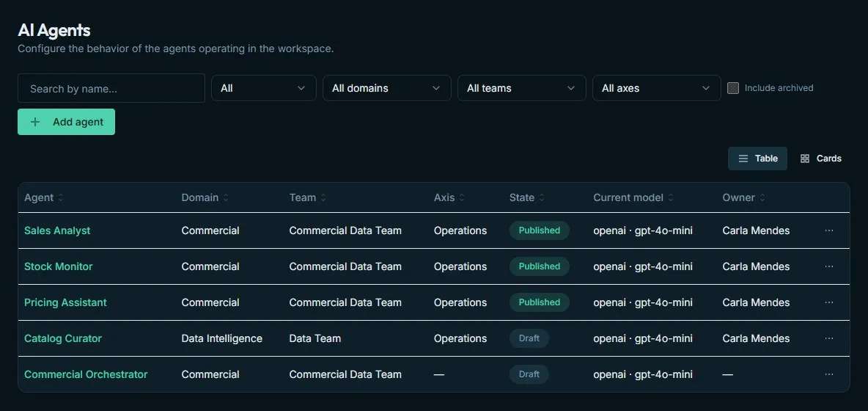Open the more options menu for Pricing Assistant
The width and height of the screenshot is (868, 411).
click(x=828, y=302)
